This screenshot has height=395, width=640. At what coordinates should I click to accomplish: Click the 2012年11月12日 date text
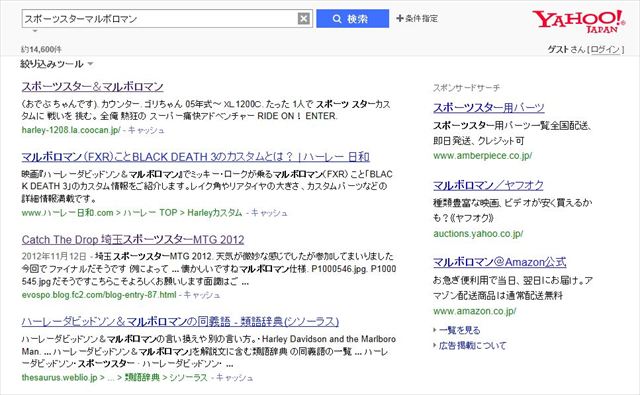[54, 256]
